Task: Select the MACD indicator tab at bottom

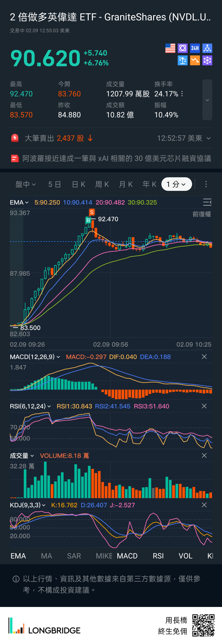Action: (127, 556)
